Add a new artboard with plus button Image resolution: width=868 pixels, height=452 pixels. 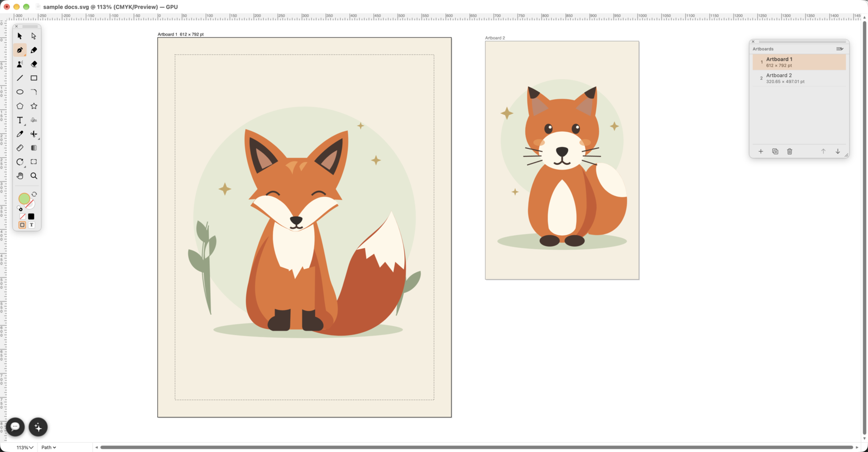click(x=761, y=152)
